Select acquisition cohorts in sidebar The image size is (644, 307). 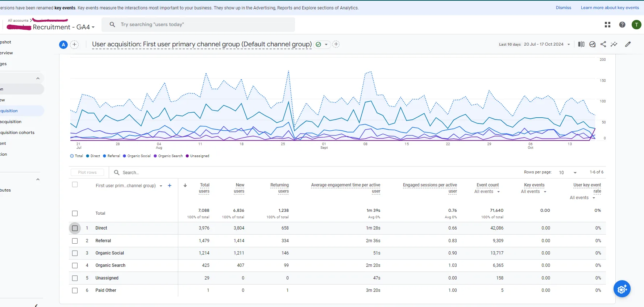(x=17, y=133)
